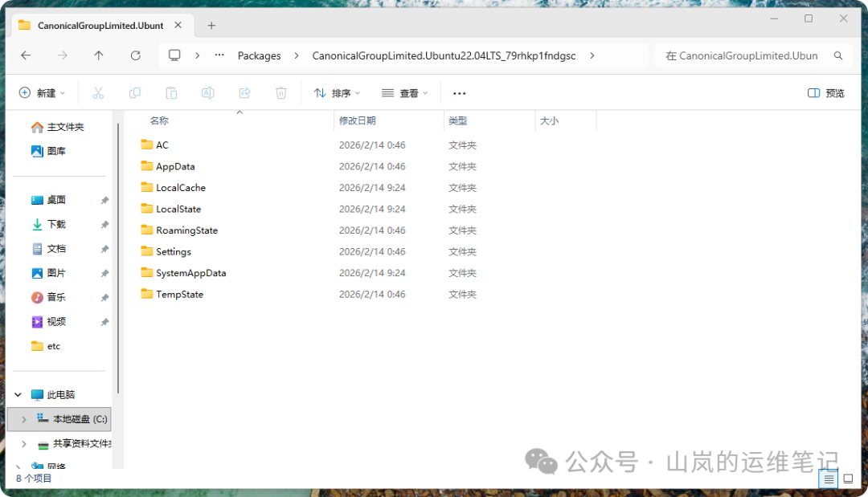The width and height of the screenshot is (868, 497).
Task: Toggle the 预览 preview pane
Action: coord(825,92)
